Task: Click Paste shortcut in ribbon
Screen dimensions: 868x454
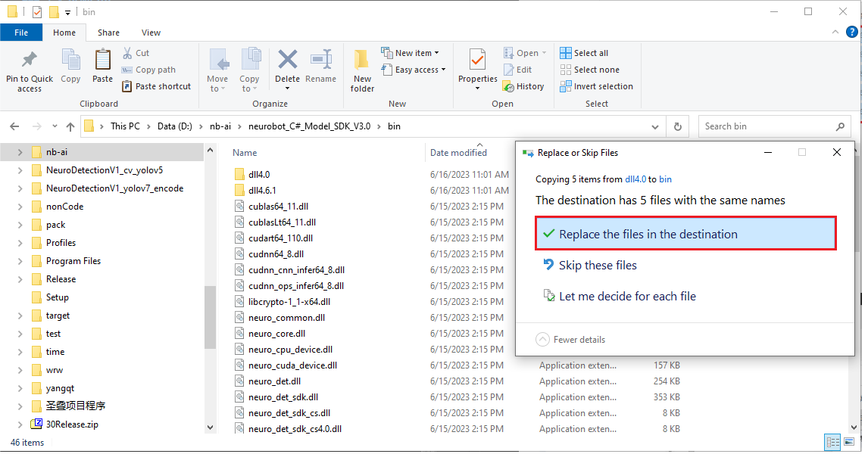Action: 156,86
